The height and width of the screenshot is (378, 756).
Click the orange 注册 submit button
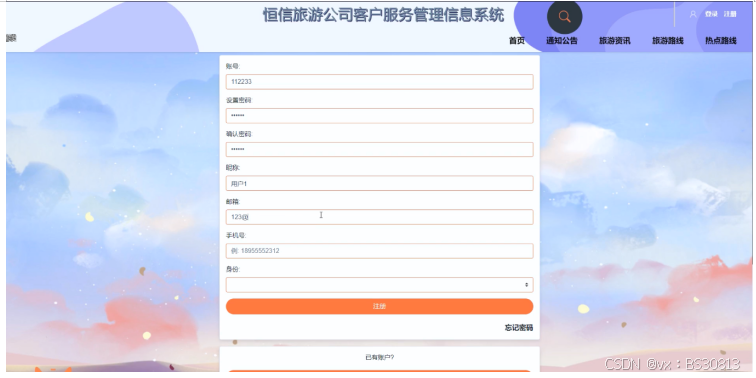pyautogui.click(x=379, y=306)
